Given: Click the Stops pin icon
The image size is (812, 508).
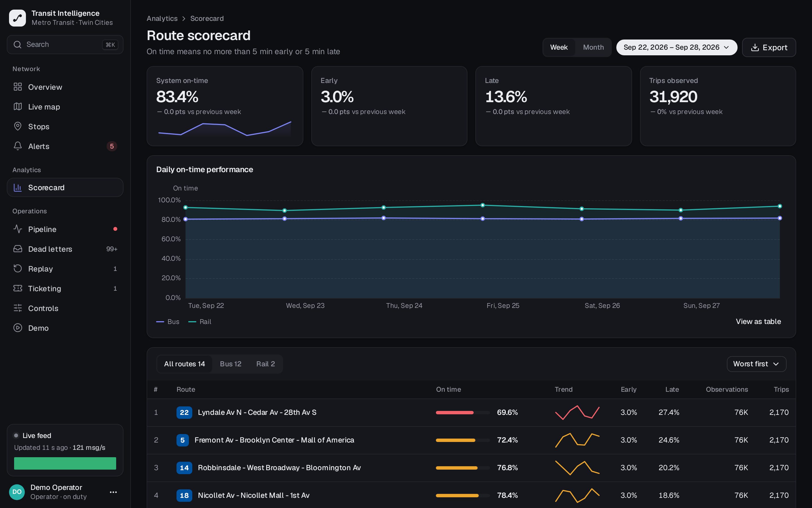Looking at the screenshot, I should coord(17,126).
